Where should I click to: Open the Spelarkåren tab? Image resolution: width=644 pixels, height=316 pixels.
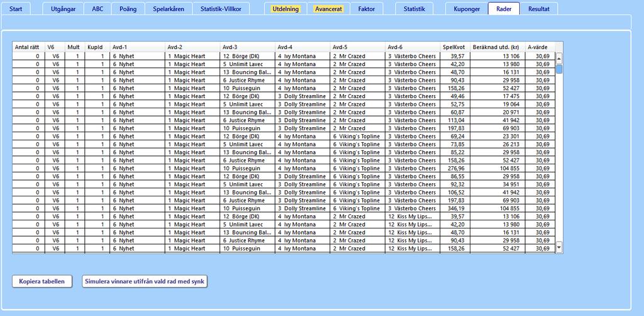click(x=169, y=9)
